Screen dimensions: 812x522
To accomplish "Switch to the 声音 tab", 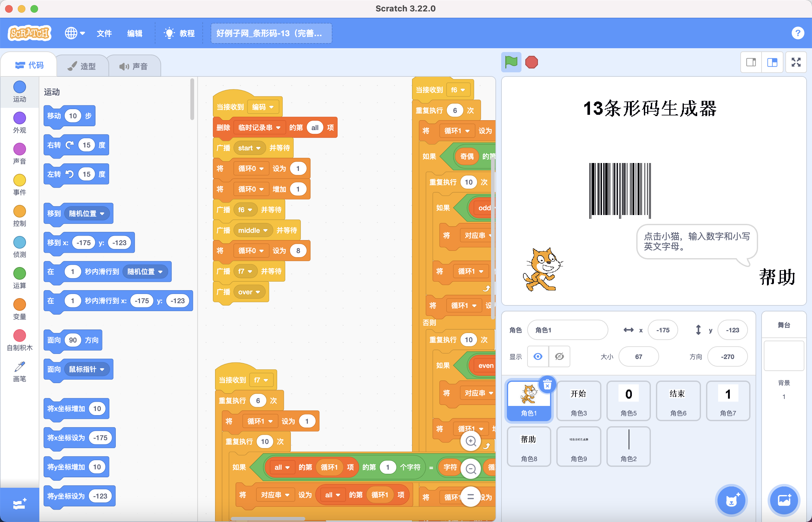I will (x=134, y=66).
